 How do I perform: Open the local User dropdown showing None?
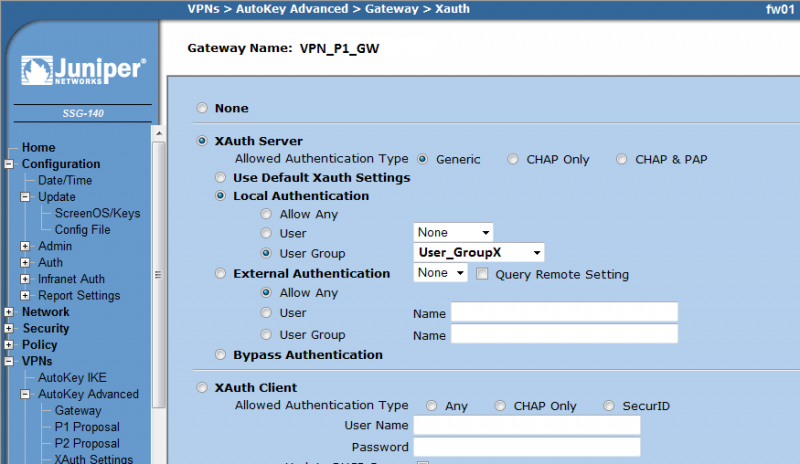tap(453, 233)
